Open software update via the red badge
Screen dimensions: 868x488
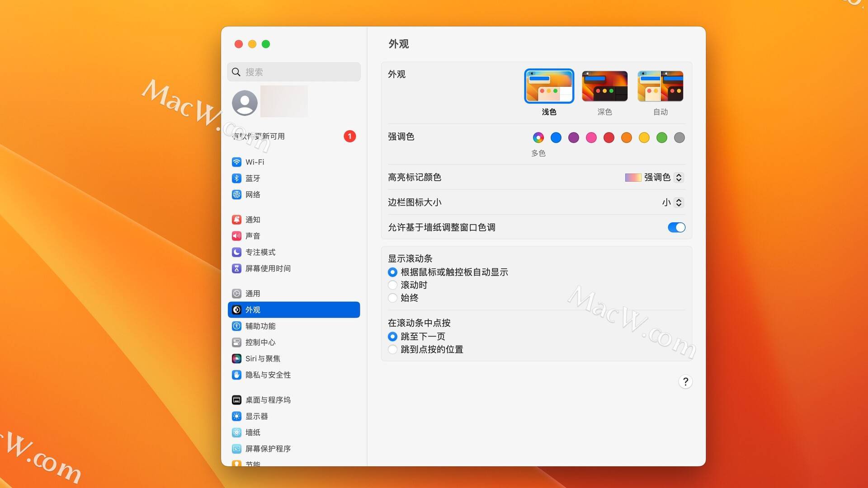coord(349,136)
